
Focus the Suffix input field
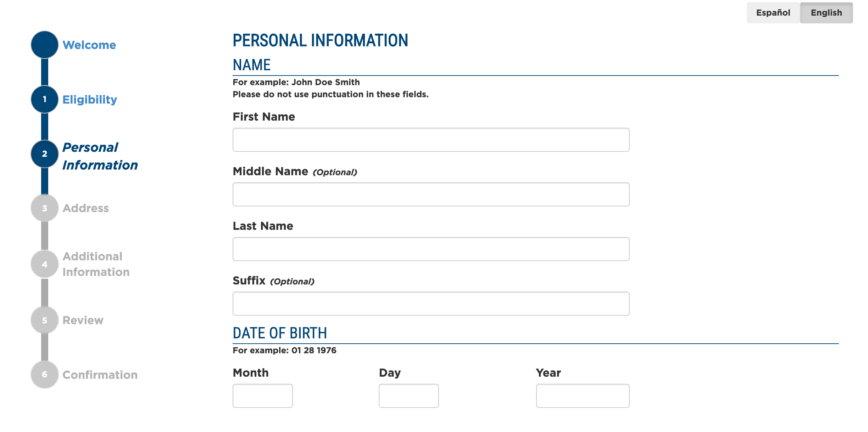click(x=431, y=304)
